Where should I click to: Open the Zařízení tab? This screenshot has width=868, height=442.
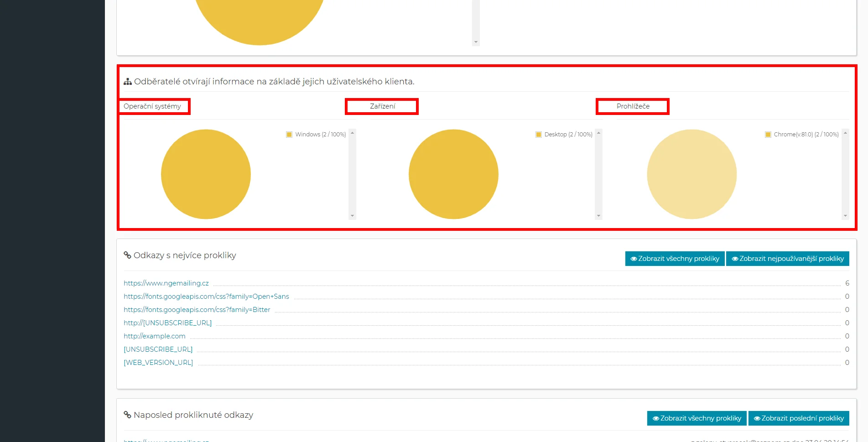click(382, 106)
